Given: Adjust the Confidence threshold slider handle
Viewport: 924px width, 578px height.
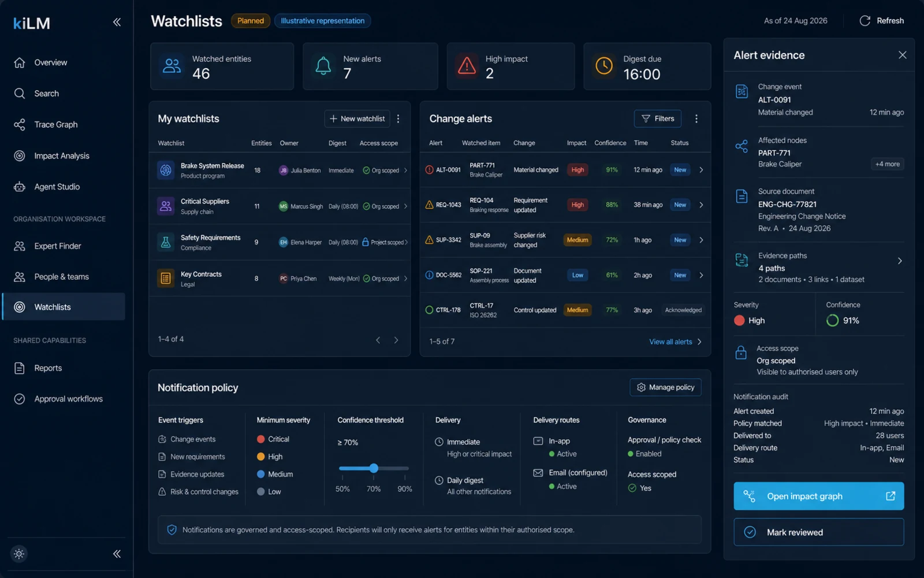Looking at the screenshot, I should point(374,468).
